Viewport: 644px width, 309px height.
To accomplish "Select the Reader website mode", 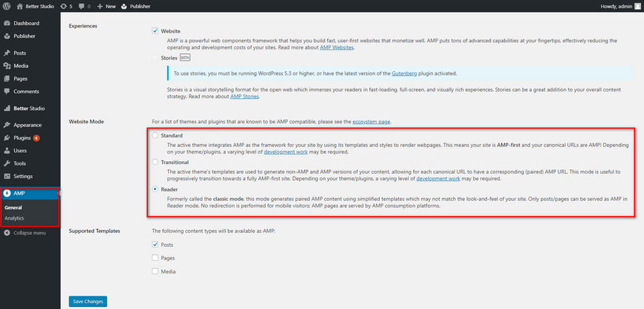I will (x=155, y=189).
